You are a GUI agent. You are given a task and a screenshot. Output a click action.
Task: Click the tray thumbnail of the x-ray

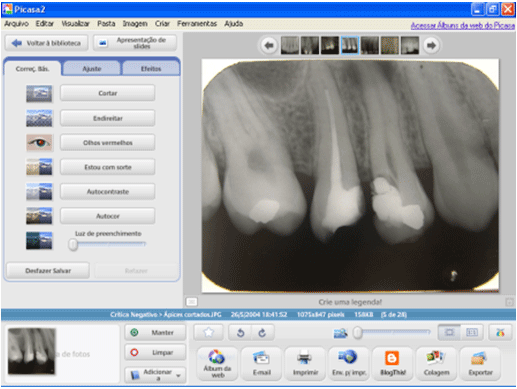32,351
